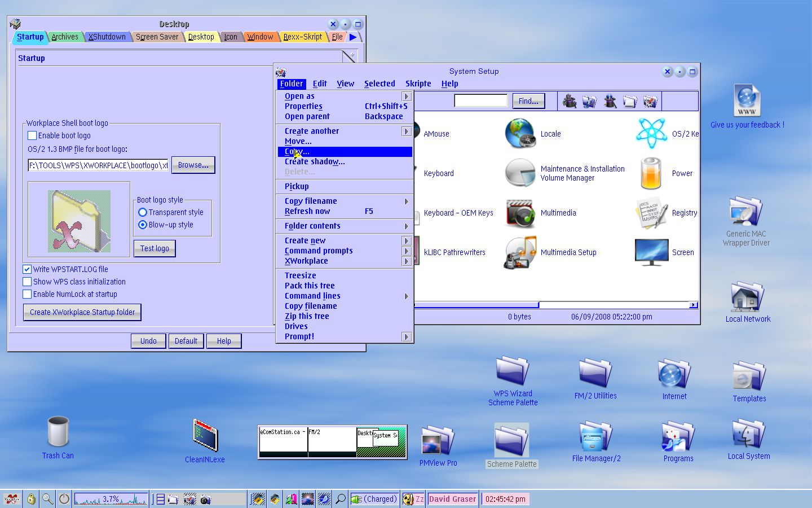
Task: Open Local System folder icon
Action: click(749, 433)
